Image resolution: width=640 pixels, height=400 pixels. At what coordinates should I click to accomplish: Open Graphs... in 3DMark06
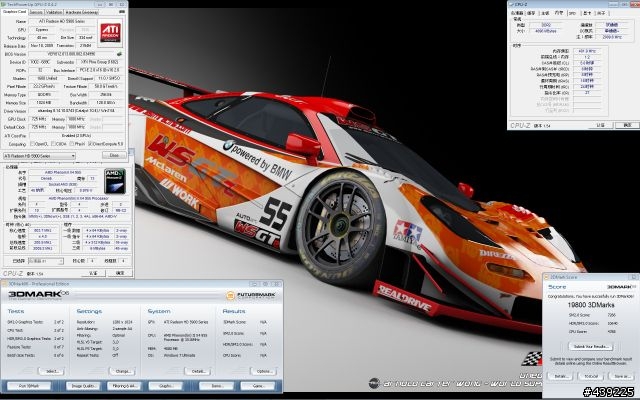point(165,386)
